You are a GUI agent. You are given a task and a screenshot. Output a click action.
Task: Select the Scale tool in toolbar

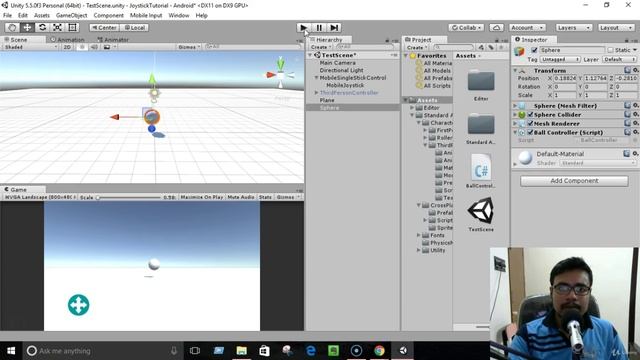pos(57,28)
